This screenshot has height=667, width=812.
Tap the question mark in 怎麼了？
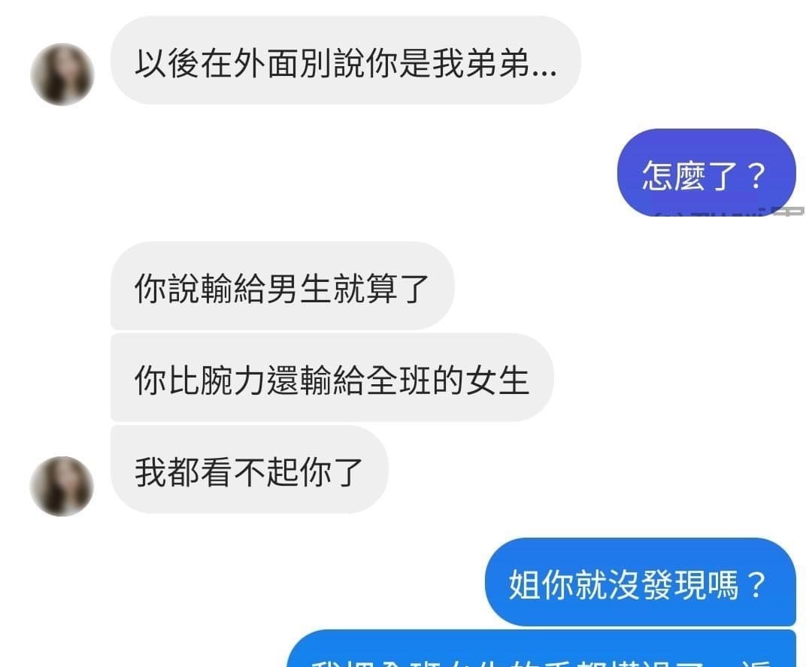point(756,175)
